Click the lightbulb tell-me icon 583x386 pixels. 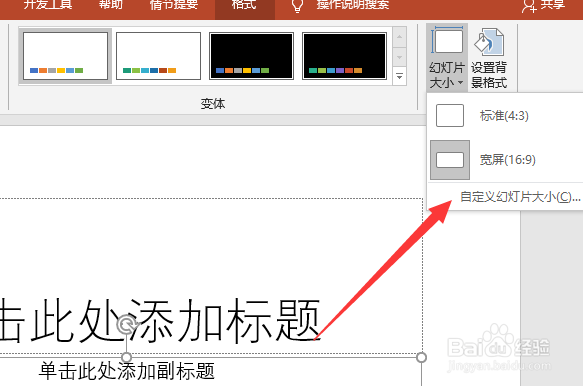coord(297,6)
